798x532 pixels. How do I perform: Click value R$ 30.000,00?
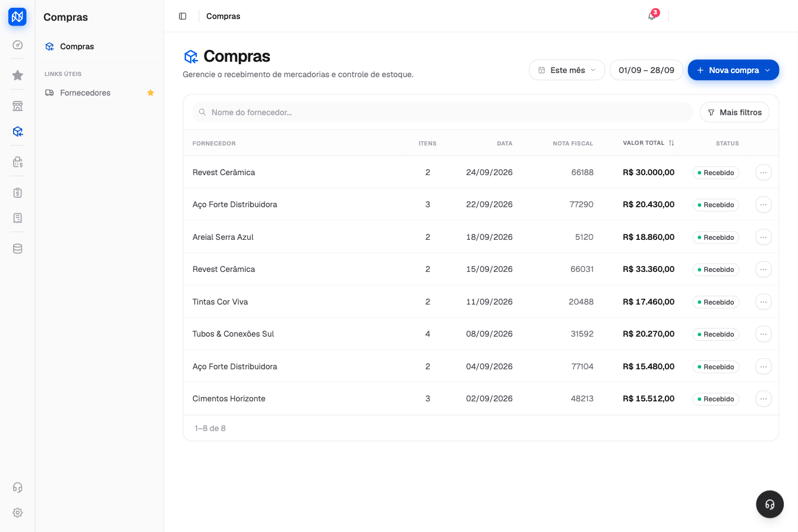648,172
